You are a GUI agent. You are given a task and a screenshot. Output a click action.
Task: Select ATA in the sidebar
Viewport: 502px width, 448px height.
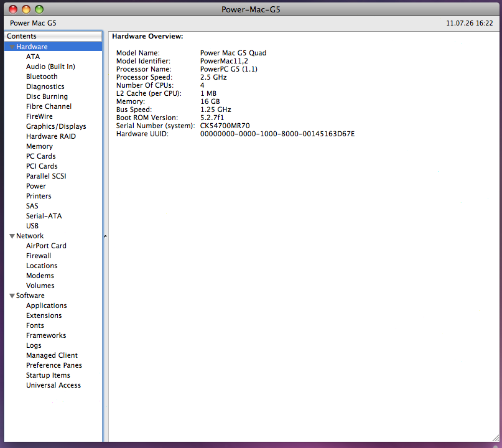tap(33, 57)
